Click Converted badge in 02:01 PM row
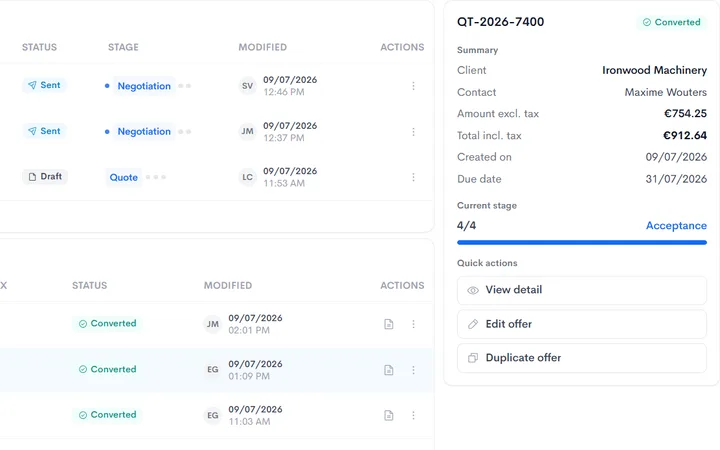720x450 pixels. (x=107, y=323)
